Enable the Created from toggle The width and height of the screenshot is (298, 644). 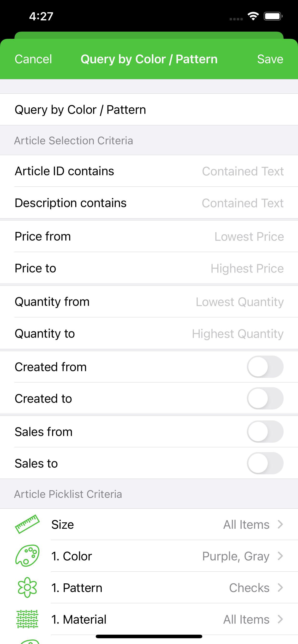(x=265, y=367)
